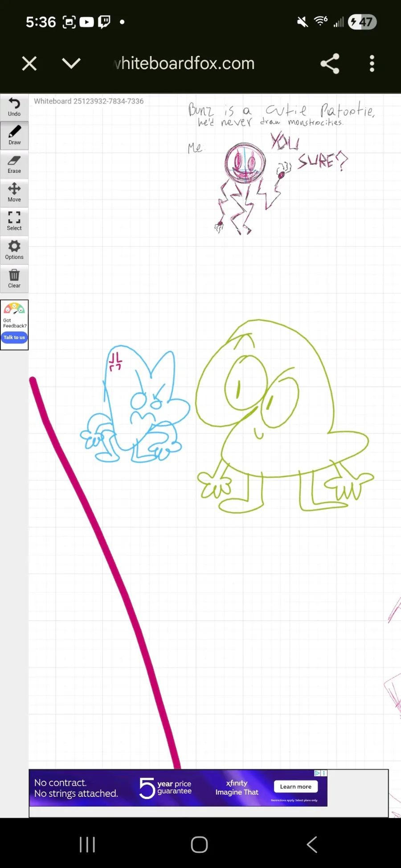Open the three-dot browser menu

tap(372, 64)
